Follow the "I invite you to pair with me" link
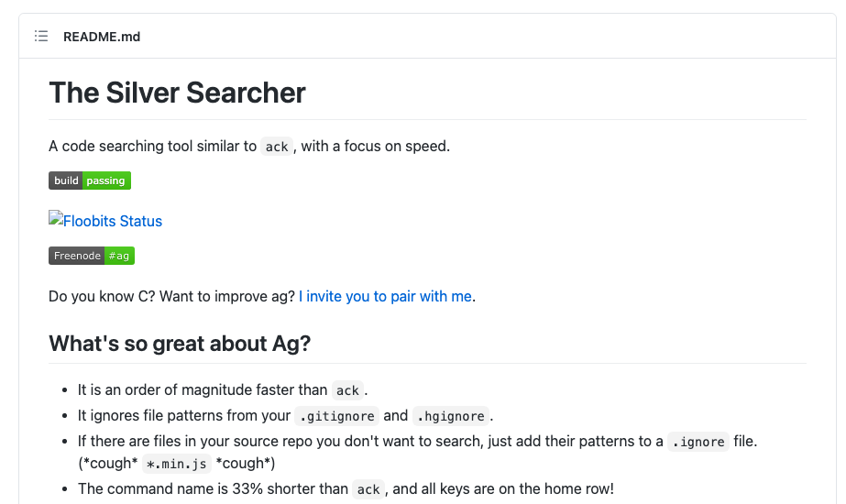This screenshot has width=846, height=504. (386, 296)
